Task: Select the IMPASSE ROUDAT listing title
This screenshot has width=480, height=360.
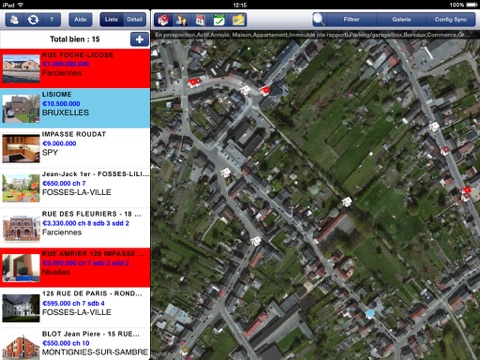Action: coord(74,134)
